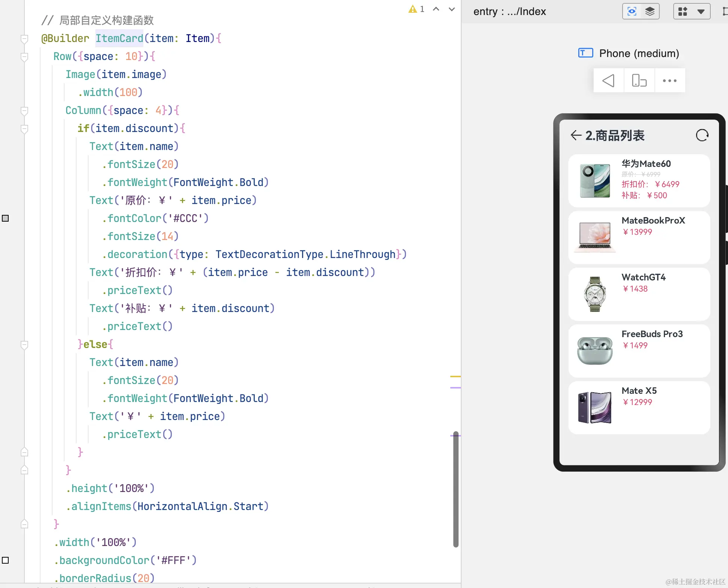Viewport: 728px width, 588px height.
Task: Select the MateBookProX product title
Action: [x=653, y=220]
